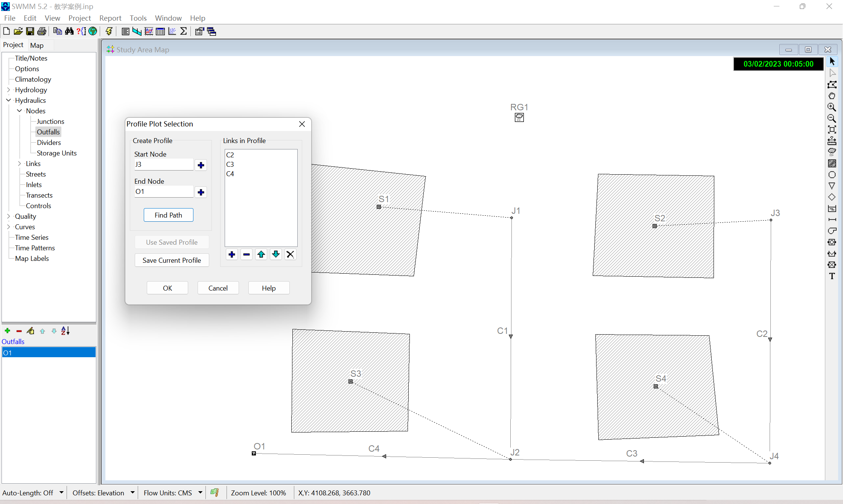Open the Offsets Elevation dropdown arrow
843x504 pixels.
click(x=132, y=492)
